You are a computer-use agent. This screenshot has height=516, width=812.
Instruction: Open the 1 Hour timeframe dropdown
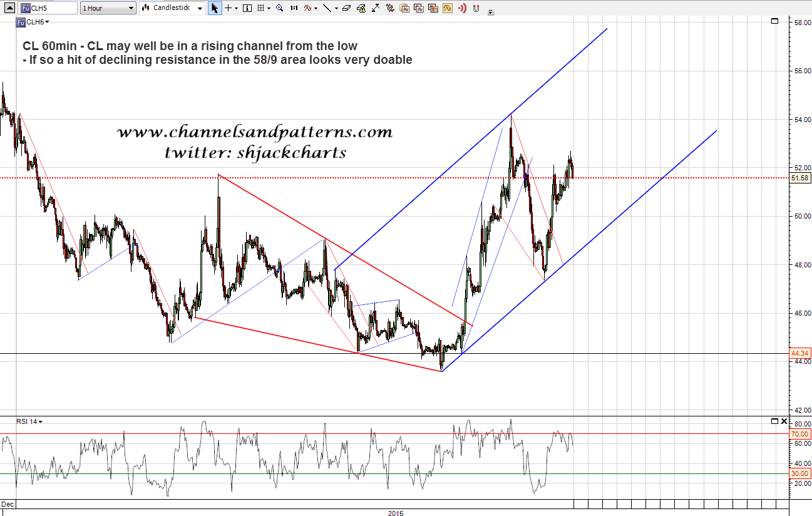point(108,8)
